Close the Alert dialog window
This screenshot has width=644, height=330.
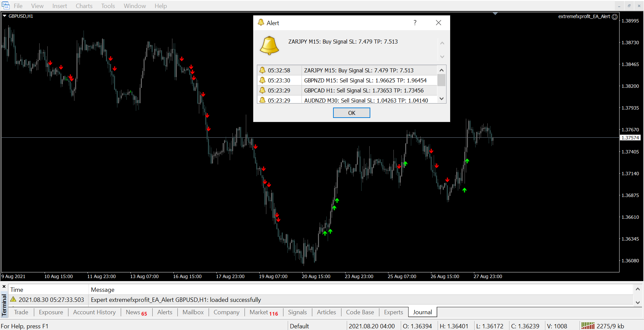[438, 23]
